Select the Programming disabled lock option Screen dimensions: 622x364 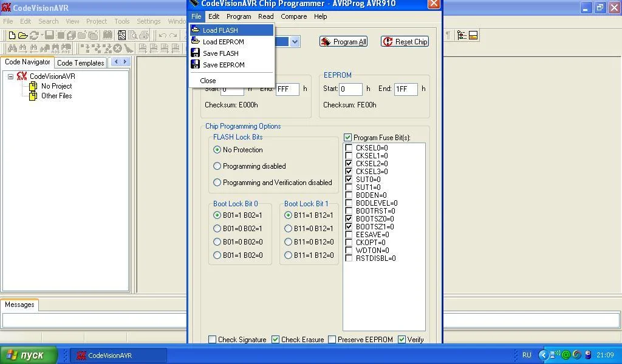pyautogui.click(x=217, y=166)
